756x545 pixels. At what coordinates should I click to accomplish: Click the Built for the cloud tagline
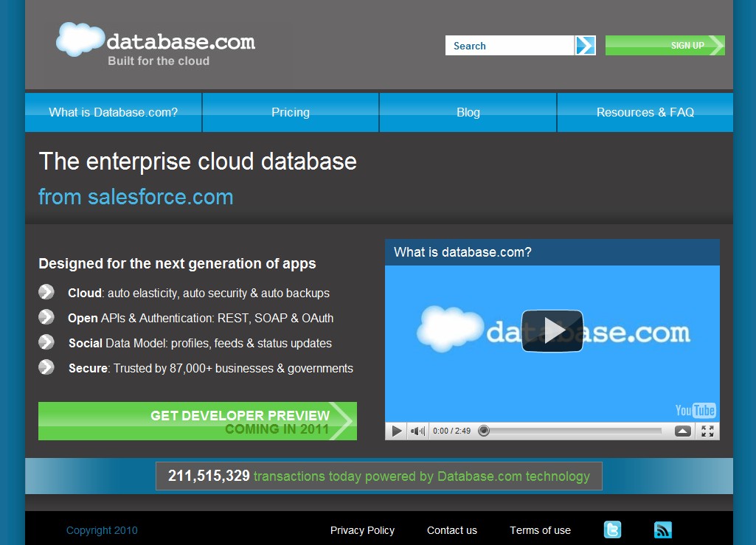[159, 60]
